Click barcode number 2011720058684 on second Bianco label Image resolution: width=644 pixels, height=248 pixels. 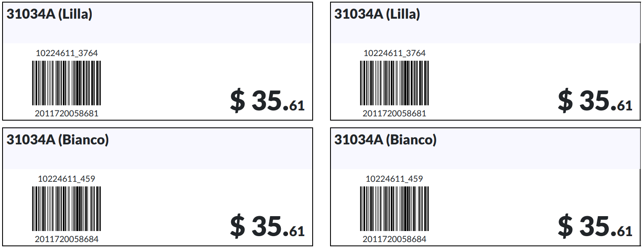tap(395, 239)
